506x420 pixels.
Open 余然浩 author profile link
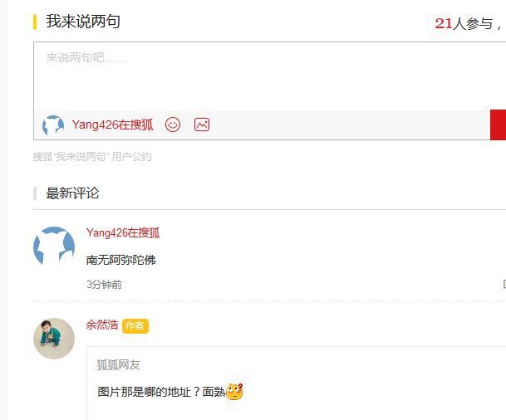pyautogui.click(x=102, y=325)
